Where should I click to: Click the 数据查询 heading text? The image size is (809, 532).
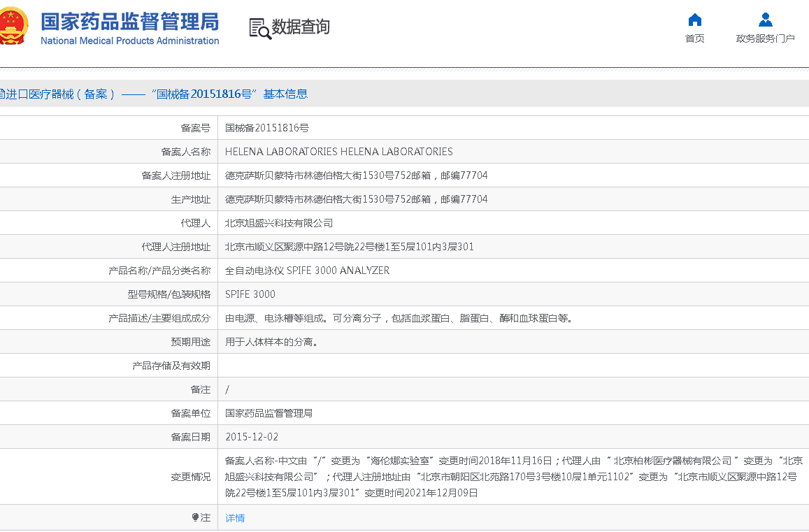coord(301,27)
